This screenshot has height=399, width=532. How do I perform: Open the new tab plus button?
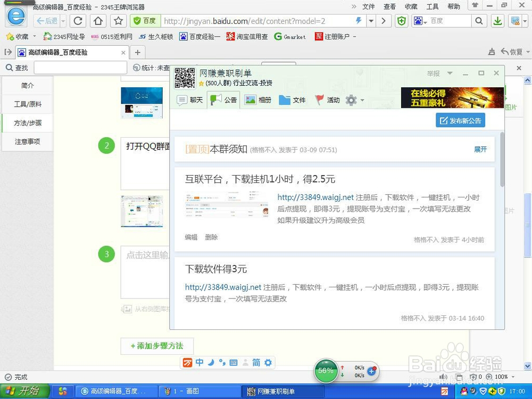[x=137, y=52]
